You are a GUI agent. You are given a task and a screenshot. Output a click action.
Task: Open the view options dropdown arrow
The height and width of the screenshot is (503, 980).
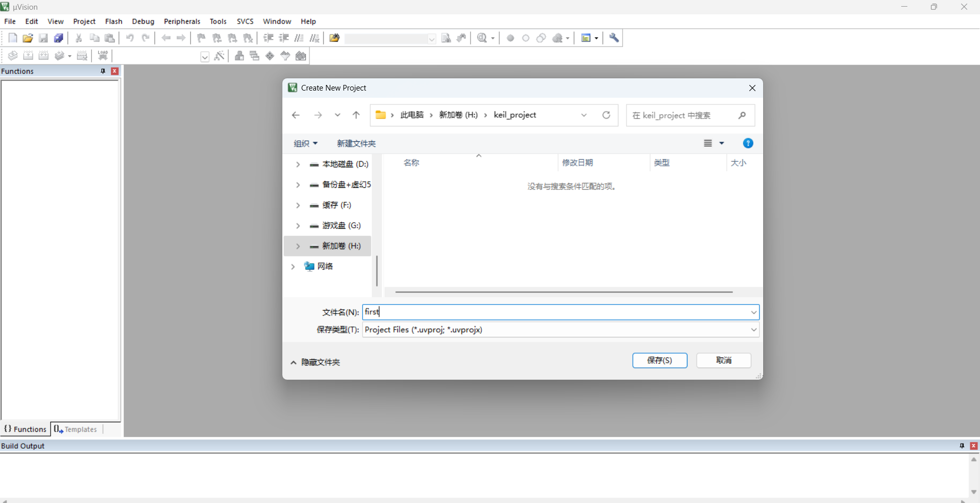click(x=722, y=143)
